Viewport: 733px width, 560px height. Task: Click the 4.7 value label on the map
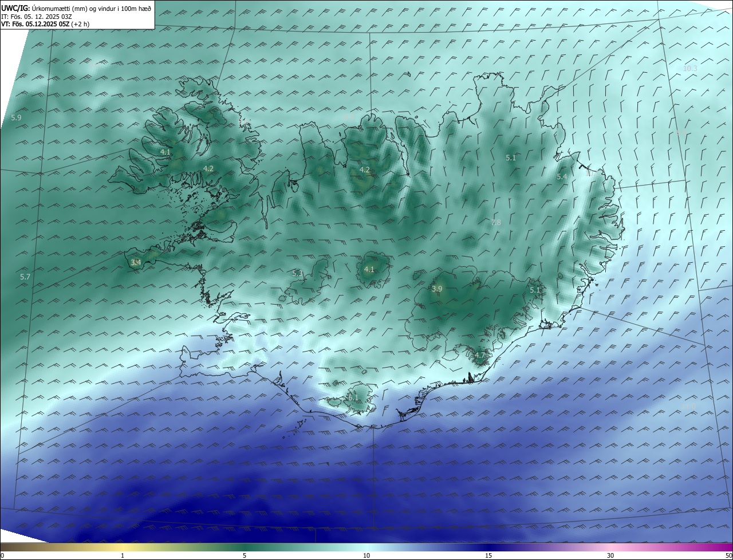click(x=480, y=356)
